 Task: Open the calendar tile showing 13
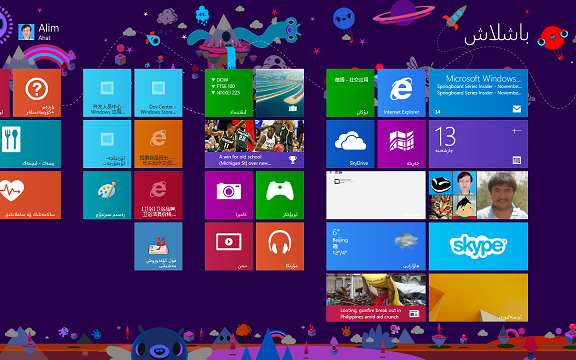coord(478,144)
